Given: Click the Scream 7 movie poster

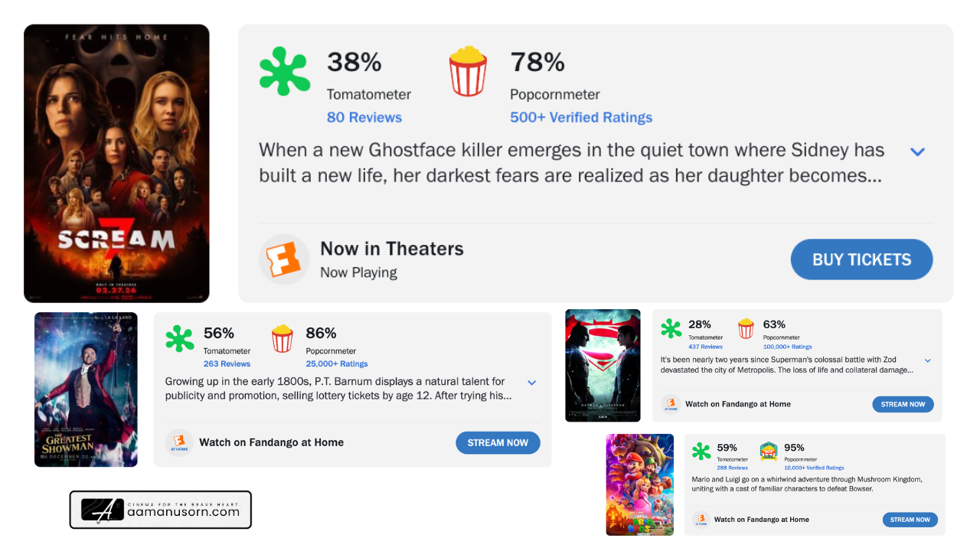Looking at the screenshot, I should click(116, 163).
